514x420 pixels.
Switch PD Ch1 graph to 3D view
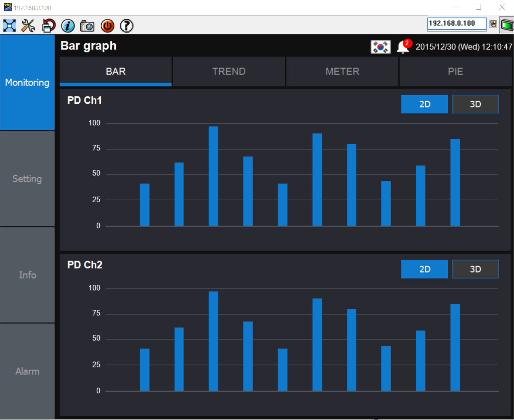pos(475,104)
